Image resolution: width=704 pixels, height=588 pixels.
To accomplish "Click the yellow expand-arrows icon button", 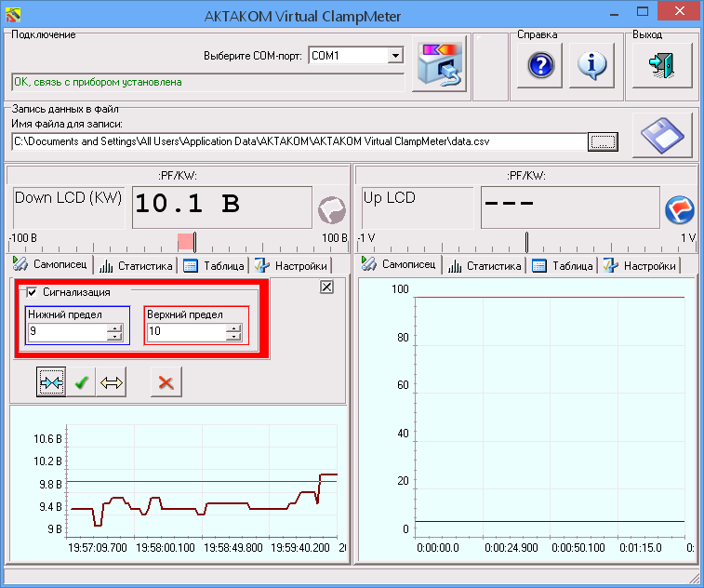I will (x=112, y=382).
